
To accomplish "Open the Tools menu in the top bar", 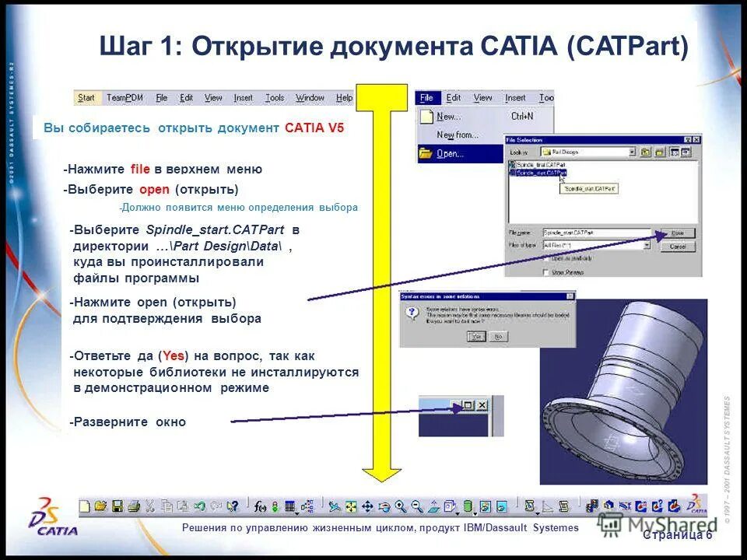I will (x=274, y=98).
